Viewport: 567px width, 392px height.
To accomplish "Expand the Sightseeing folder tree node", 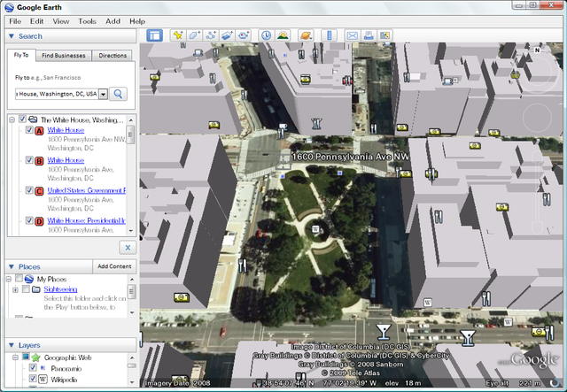I will [15, 289].
